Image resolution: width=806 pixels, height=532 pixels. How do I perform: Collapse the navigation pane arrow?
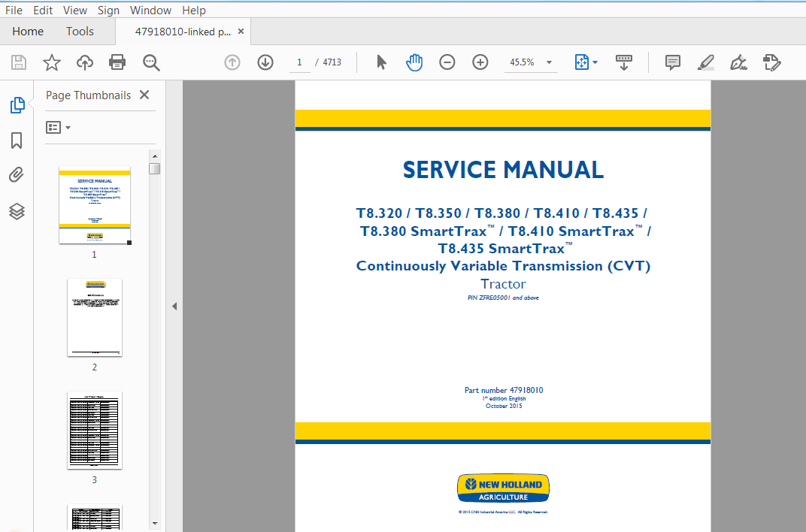(x=174, y=306)
